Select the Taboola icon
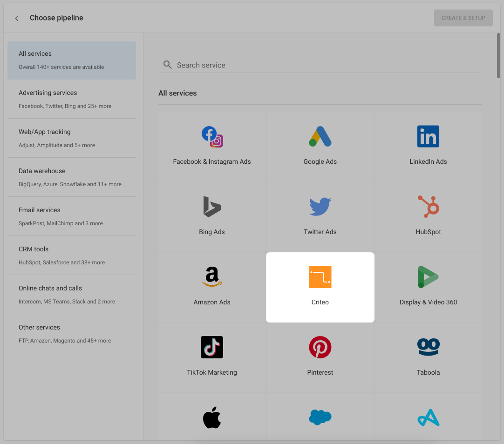Screen dimensions: 504x444 click(x=429, y=347)
